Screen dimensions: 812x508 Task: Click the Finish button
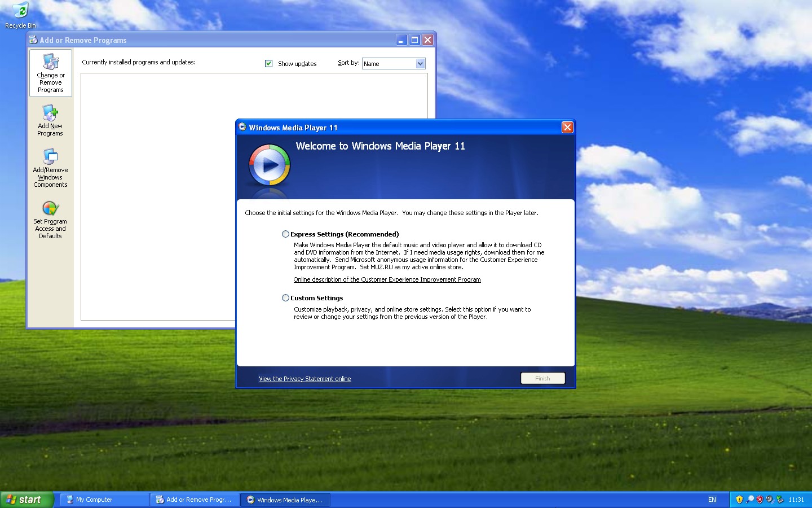(542, 378)
